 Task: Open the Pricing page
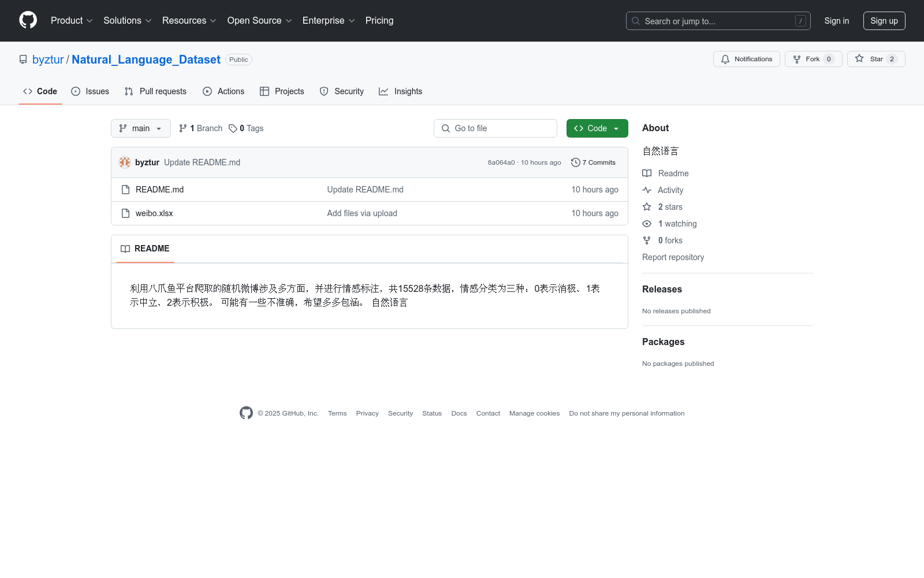pos(379,21)
